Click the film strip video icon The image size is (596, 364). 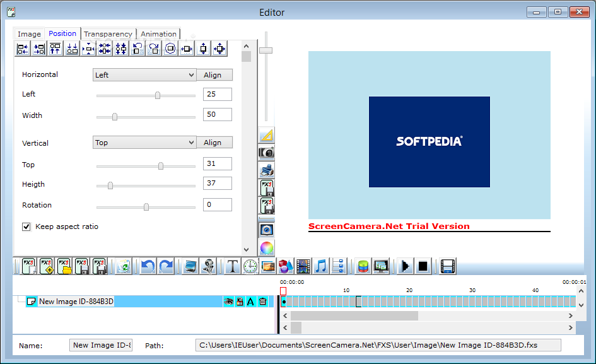(303, 266)
